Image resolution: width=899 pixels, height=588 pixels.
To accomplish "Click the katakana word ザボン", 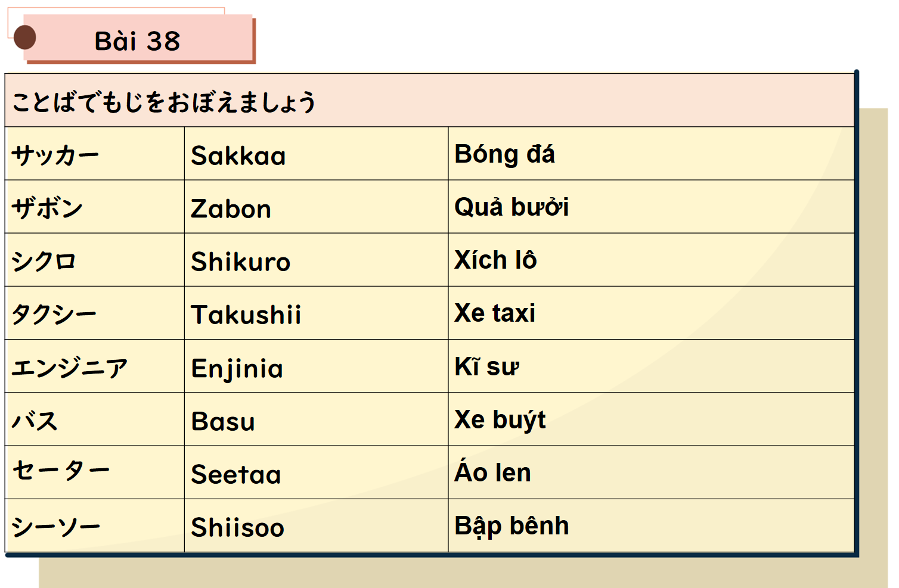I will tap(47, 209).
